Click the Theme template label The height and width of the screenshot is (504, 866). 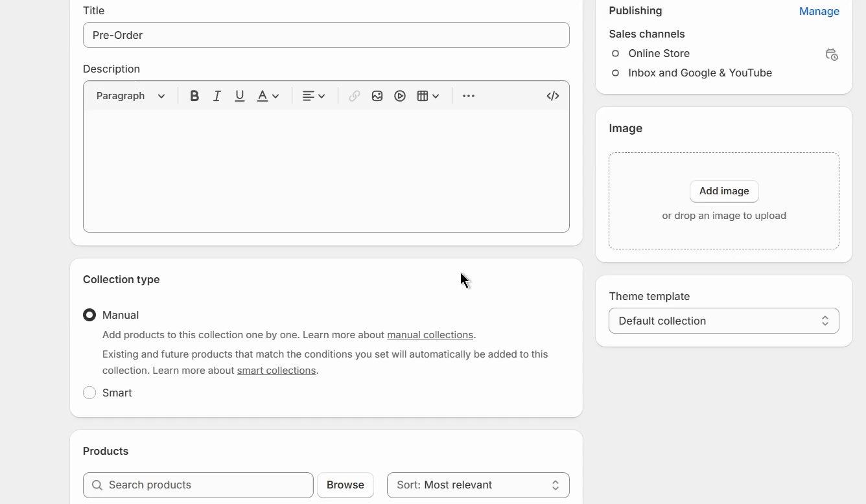tap(649, 296)
